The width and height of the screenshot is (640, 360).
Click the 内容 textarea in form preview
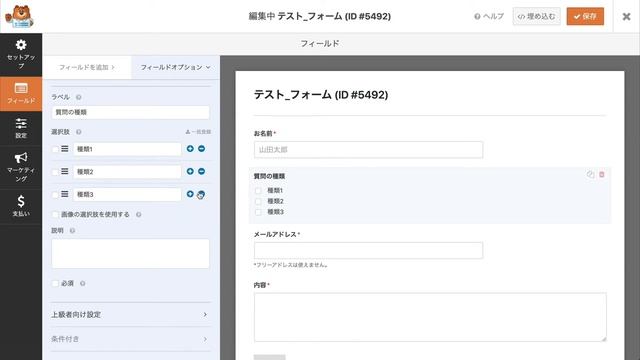(430, 317)
